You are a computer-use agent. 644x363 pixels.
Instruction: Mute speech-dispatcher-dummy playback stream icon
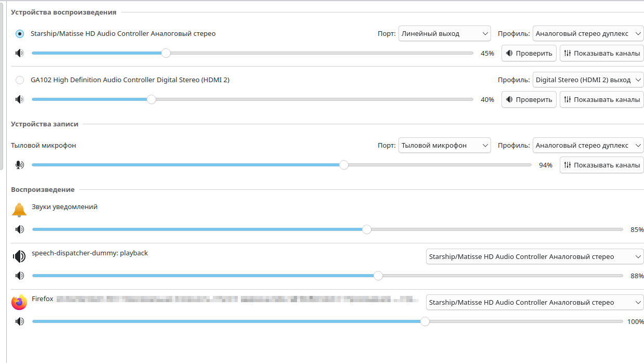[x=20, y=276]
